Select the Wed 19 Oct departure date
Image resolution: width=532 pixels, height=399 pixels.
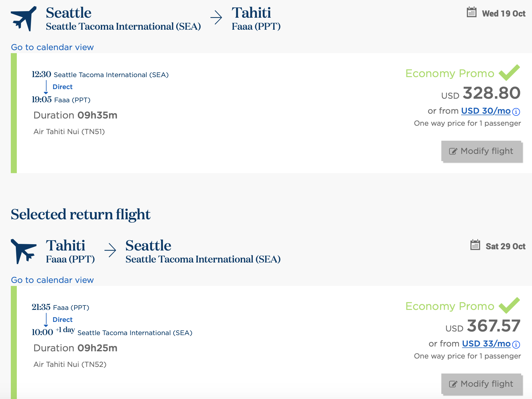[503, 14]
